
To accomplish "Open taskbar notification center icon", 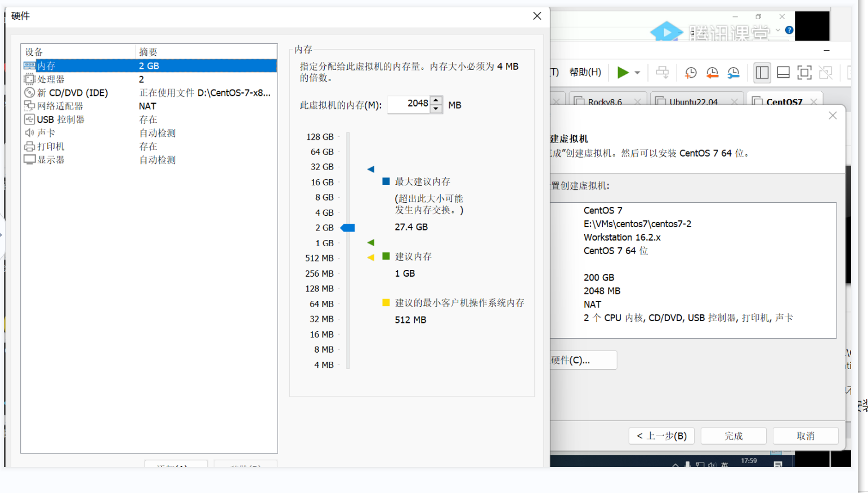I will pyautogui.click(x=778, y=464).
